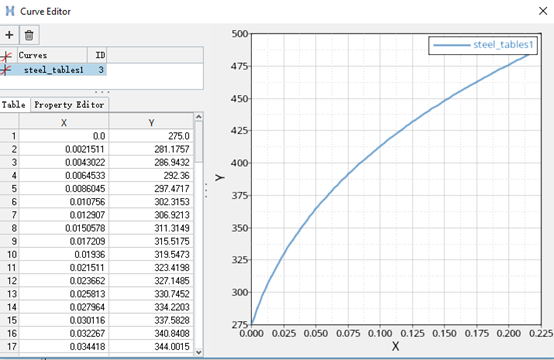Add a new curve with plus icon
The image size is (554, 360).
point(9,35)
